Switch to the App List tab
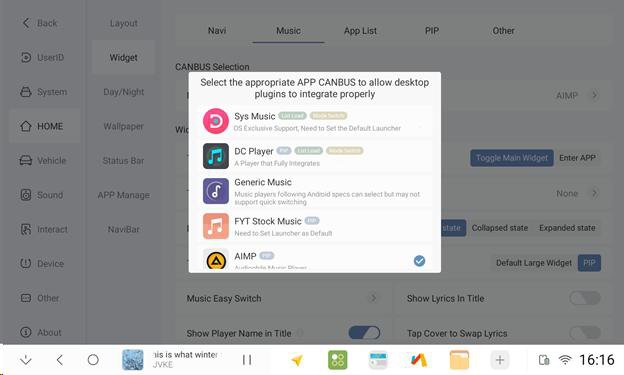624x375 pixels. [x=360, y=31]
